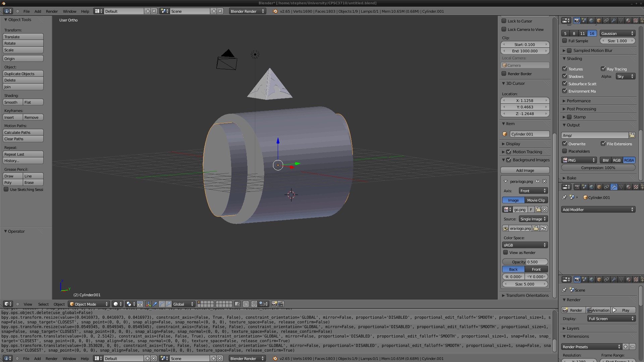Viewport: 644px width, 362px height.
Task: Uncheck the Shadows checkbox
Action: (565, 76)
